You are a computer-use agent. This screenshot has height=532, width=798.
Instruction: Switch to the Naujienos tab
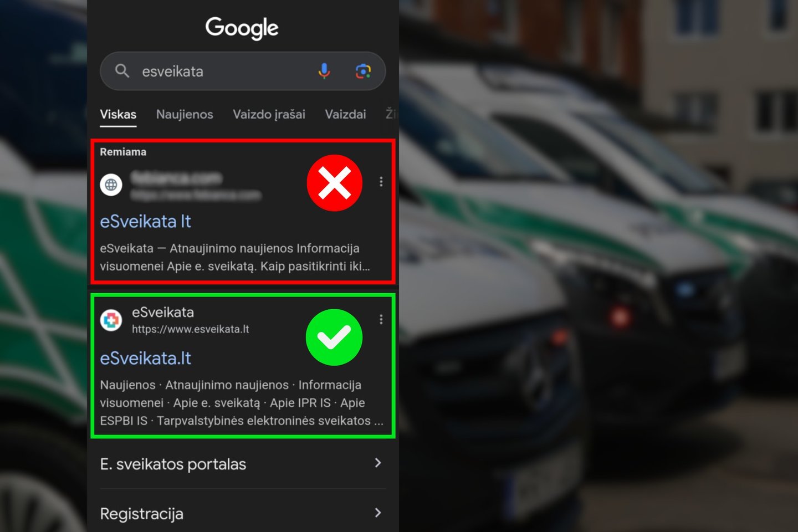[185, 114]
